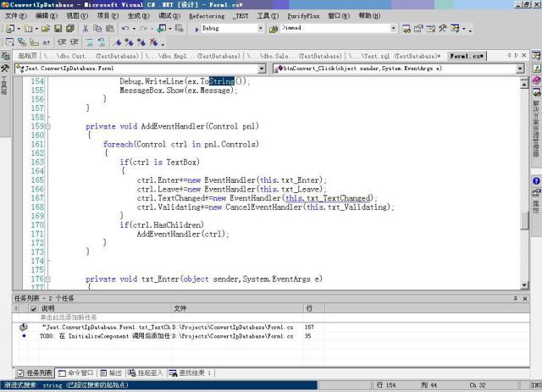The width and height of the screenshot is (542, 392).
Task: Switch to the 挂起签入 pending checkins tab
Action: [146, 373]
